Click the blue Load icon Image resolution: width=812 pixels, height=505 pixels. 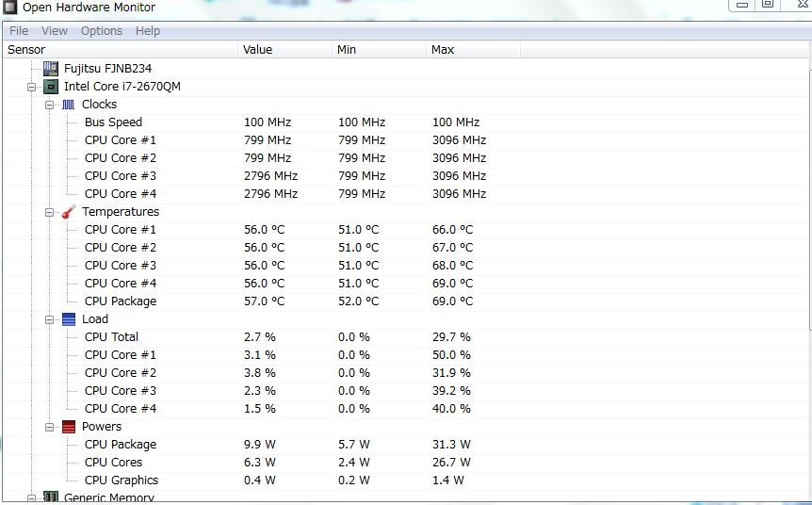coord(69,319)
